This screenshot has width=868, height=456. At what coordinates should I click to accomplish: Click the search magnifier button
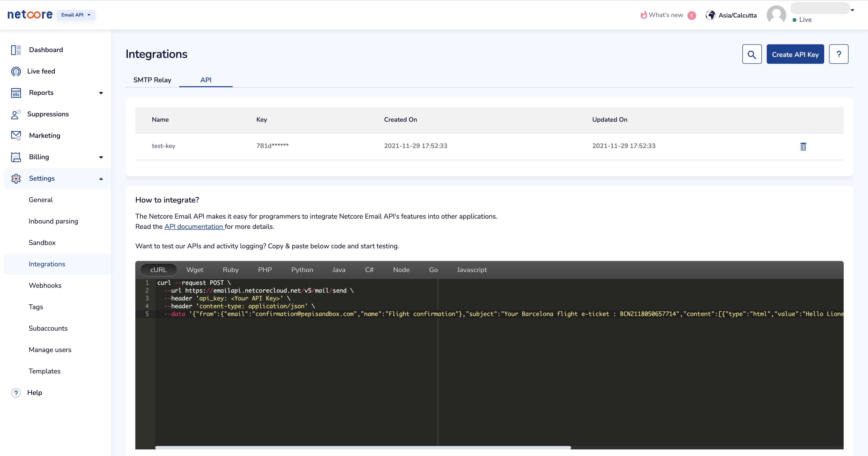[x=752, y=54]
